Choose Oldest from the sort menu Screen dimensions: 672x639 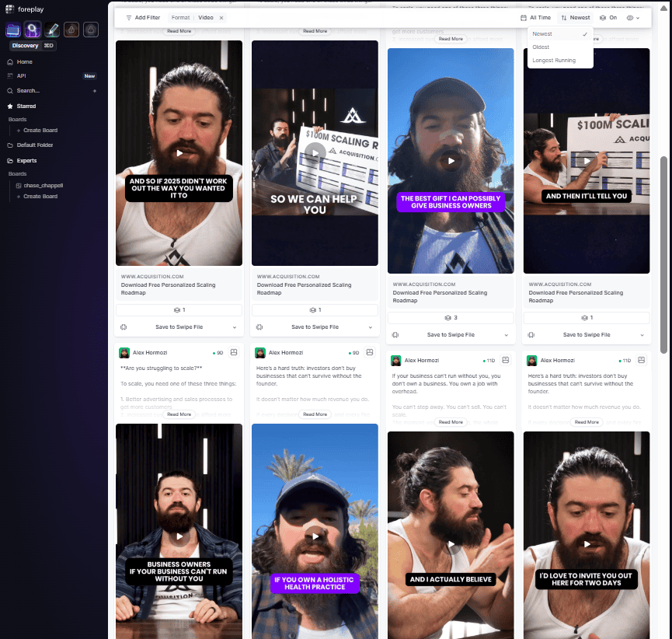coord(541,47)
